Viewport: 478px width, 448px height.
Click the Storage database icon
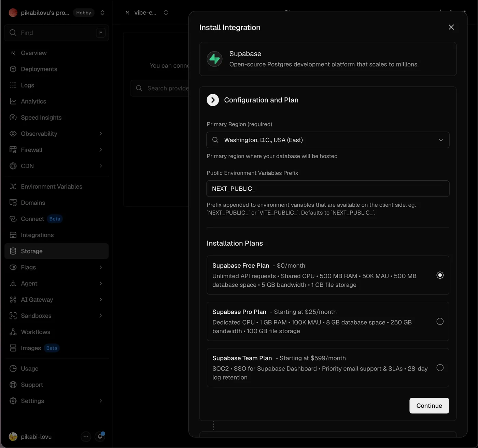click(13, 251)
